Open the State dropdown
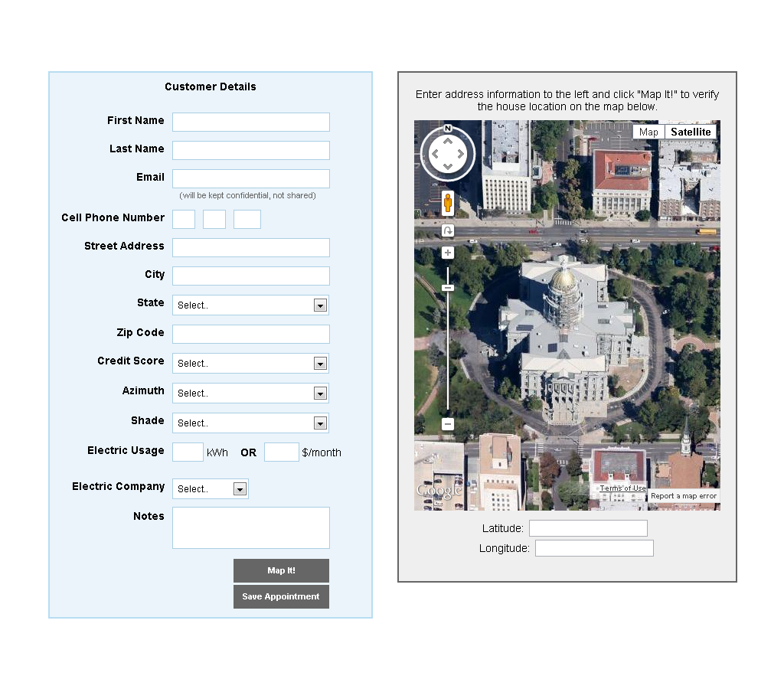The width and height of the screenshot is (784, 689). (x=250, y=305)
